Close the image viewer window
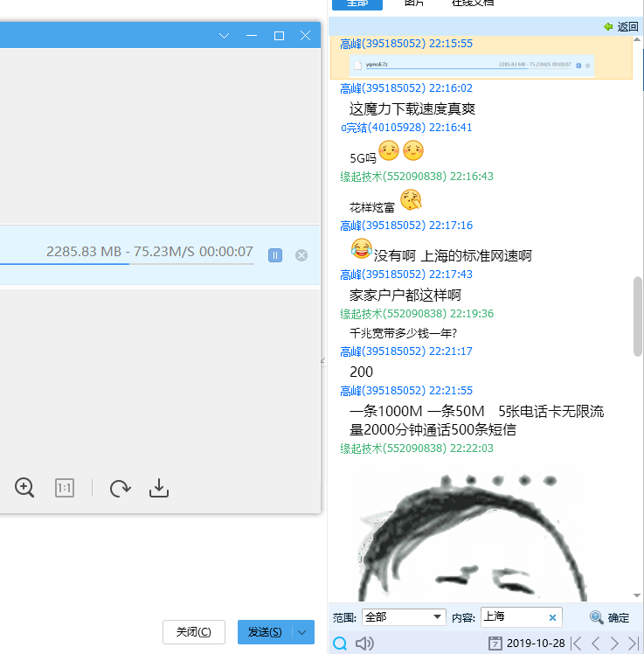The height and width of the screenshot is (654, 644). (x=305, y=36)
